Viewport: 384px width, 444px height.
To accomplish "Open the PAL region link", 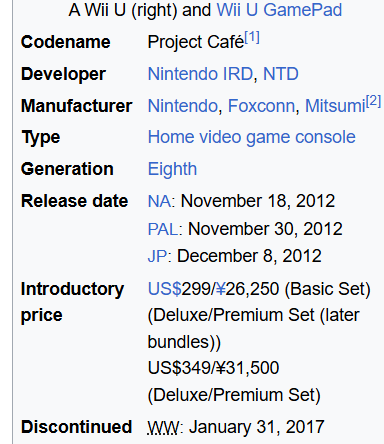I will pyautogui.click(x=163, y=229).
